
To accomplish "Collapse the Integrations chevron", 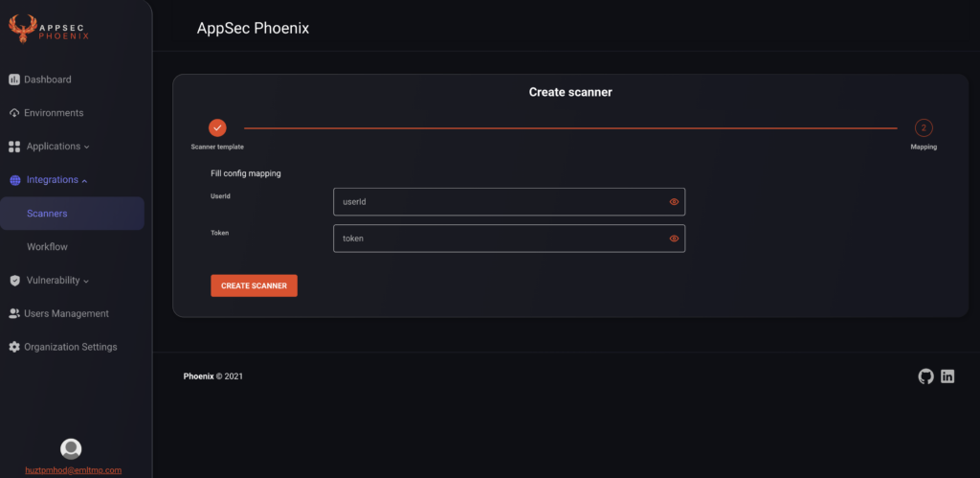I will coord(84,181).
